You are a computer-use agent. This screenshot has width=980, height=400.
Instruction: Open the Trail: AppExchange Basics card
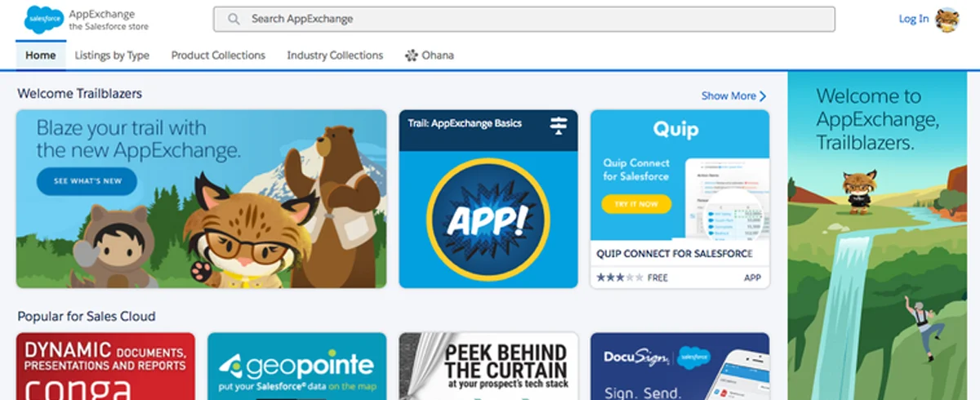click(x=488, y=198)
